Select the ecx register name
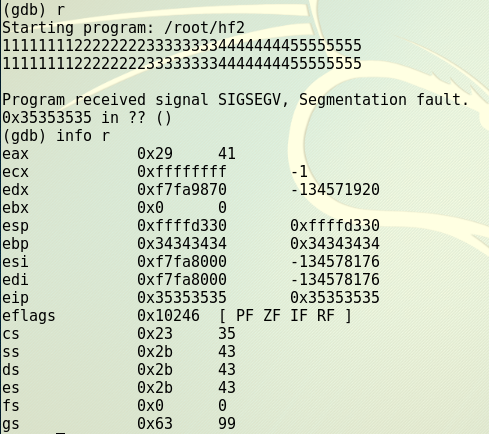 15,172
